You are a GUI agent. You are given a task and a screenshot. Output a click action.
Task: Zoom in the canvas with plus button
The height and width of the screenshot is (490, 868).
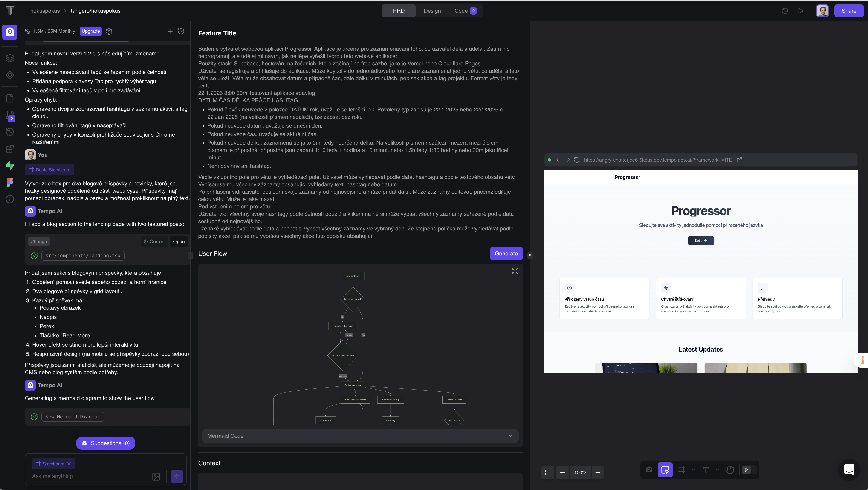pos(597,472)
